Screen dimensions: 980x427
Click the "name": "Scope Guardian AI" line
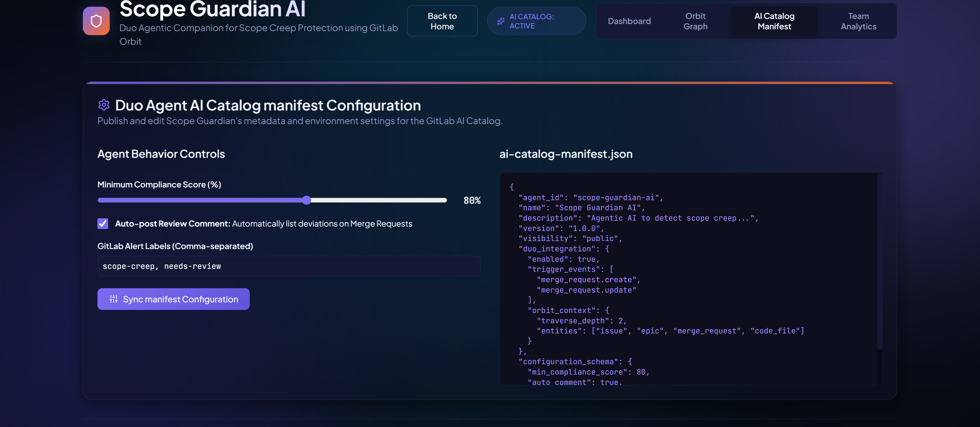pyautogui.click(x=582, y=207)
